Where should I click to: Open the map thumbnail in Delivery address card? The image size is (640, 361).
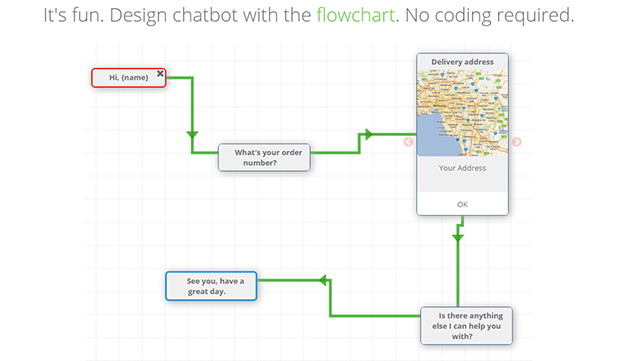click(x=462, y=113)
